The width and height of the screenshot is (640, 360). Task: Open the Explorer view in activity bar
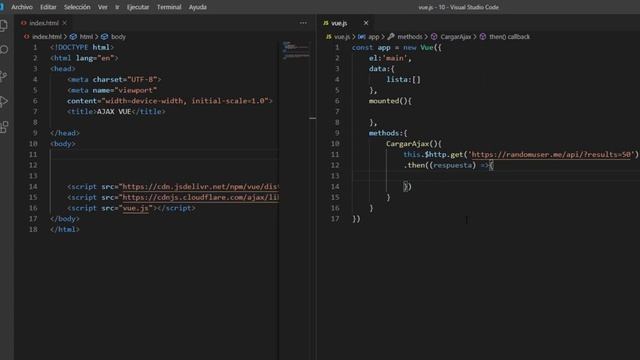tap(4, 26)
